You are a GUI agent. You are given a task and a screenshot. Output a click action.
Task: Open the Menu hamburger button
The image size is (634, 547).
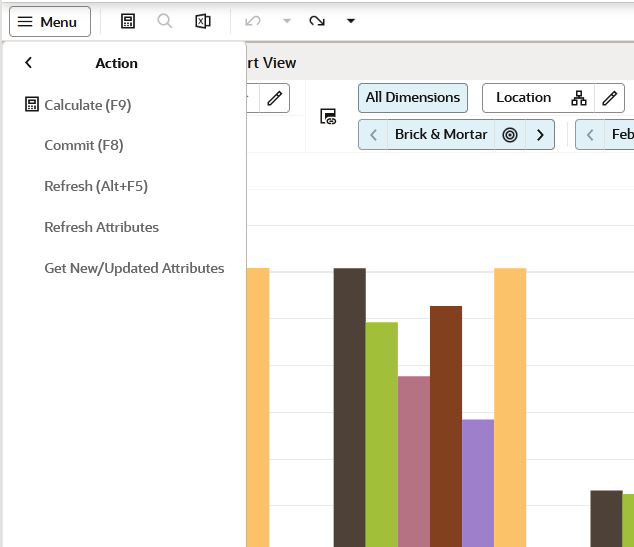50,22
